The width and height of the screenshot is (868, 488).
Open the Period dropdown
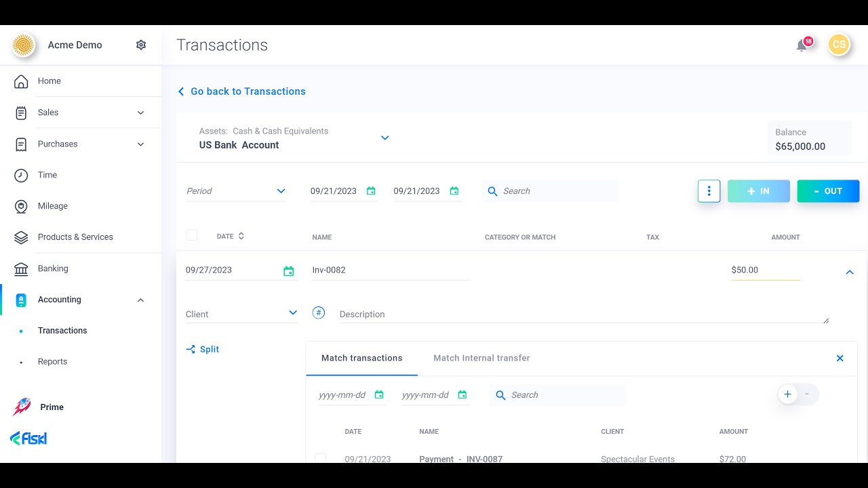(235, 191)
